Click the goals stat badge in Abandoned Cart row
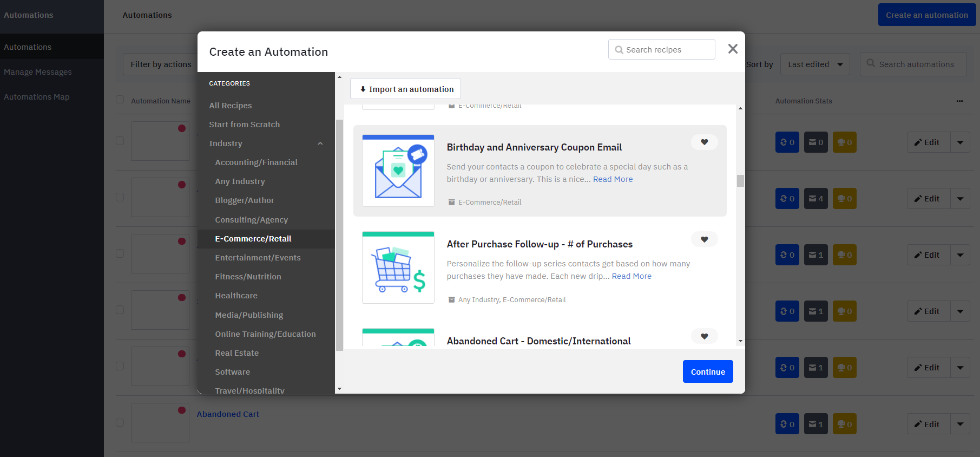 845,424
